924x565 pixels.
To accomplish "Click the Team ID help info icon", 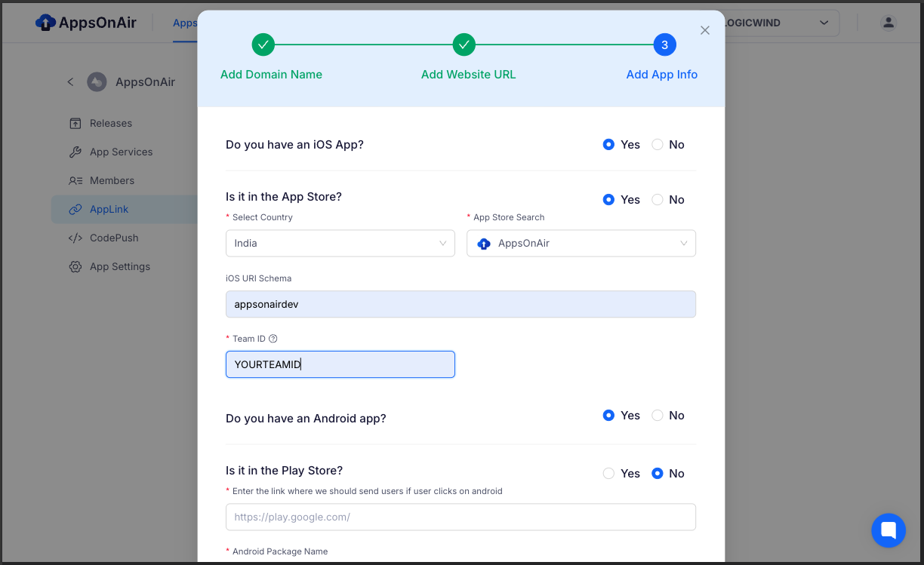I will [273, 339].
